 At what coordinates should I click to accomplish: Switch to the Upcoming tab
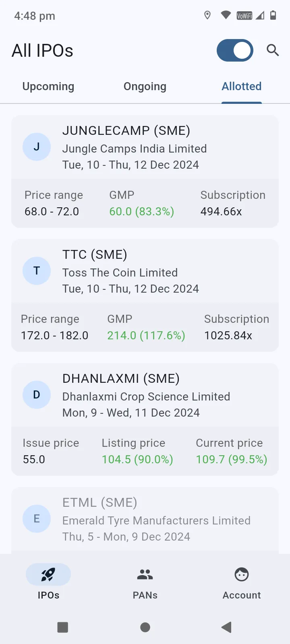coord(48,87)
